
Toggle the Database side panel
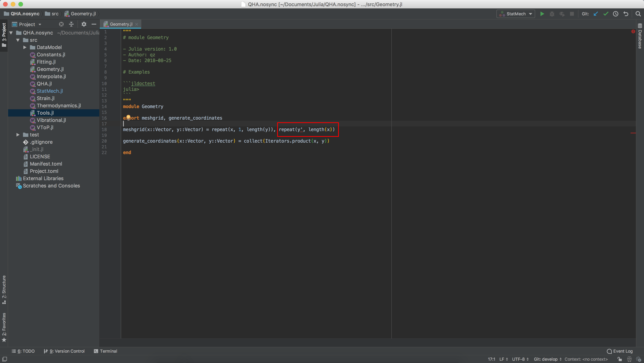pyautogui.click(x=640, y=38)
